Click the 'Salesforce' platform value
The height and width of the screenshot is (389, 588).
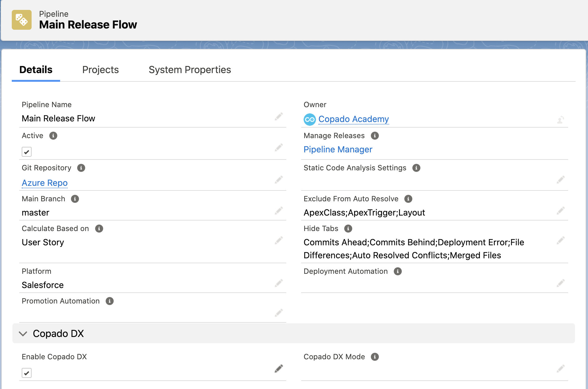(43, 285)
